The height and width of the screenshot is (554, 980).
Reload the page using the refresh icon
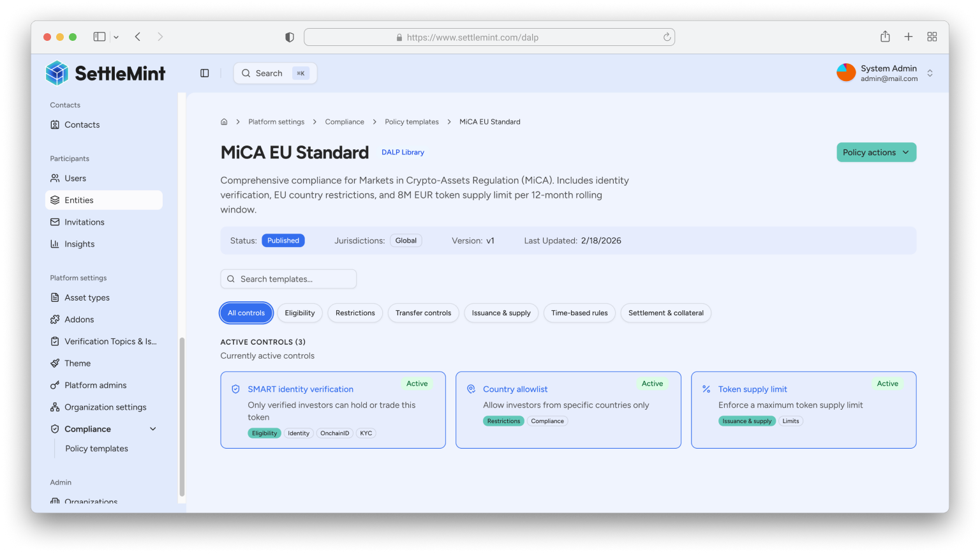[667, 37]
